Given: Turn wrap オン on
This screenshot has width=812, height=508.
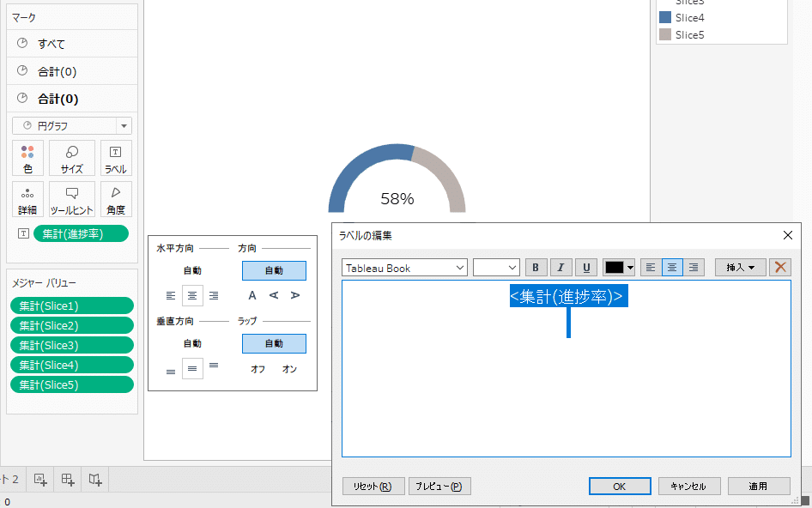Looking at the screenshot, I should [x=289, y=369].
